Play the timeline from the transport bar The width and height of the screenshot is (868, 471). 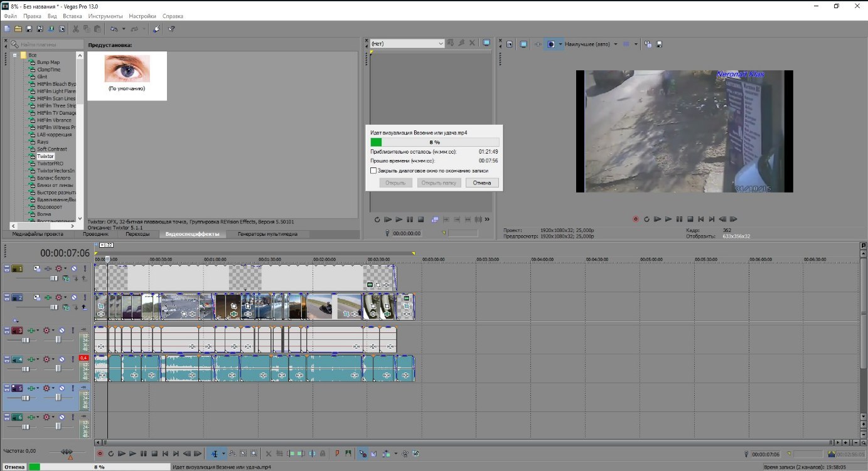pyautogui.click(x=132, y=453)
